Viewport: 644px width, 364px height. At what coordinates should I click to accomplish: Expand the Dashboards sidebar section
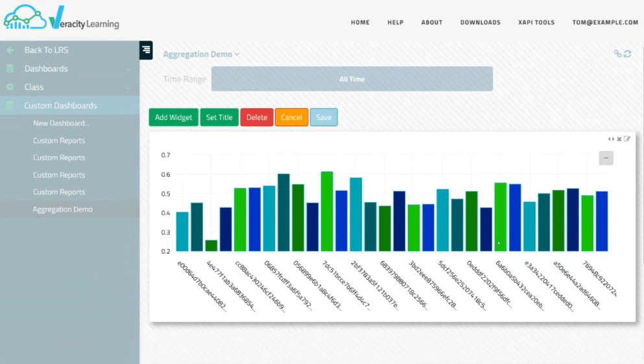click(x=46, y=69)
